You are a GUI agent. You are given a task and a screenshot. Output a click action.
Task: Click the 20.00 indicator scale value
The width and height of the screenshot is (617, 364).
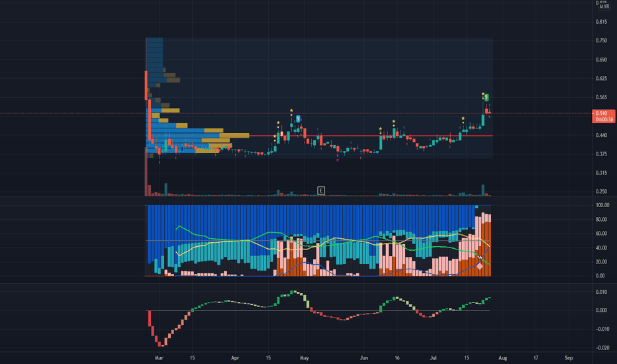(x=601, y=262)
